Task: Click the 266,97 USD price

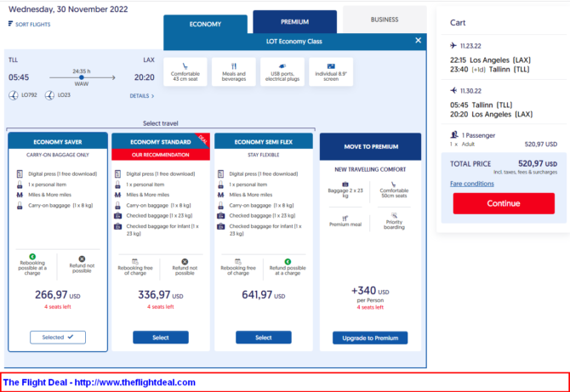Action: click(58, 294)
